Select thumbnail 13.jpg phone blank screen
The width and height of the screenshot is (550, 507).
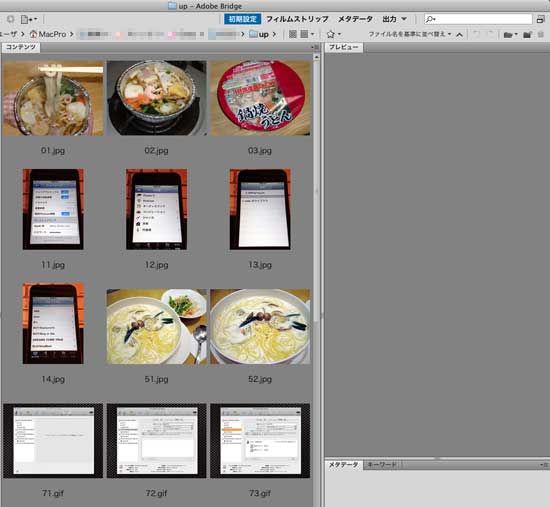[260, 209]
